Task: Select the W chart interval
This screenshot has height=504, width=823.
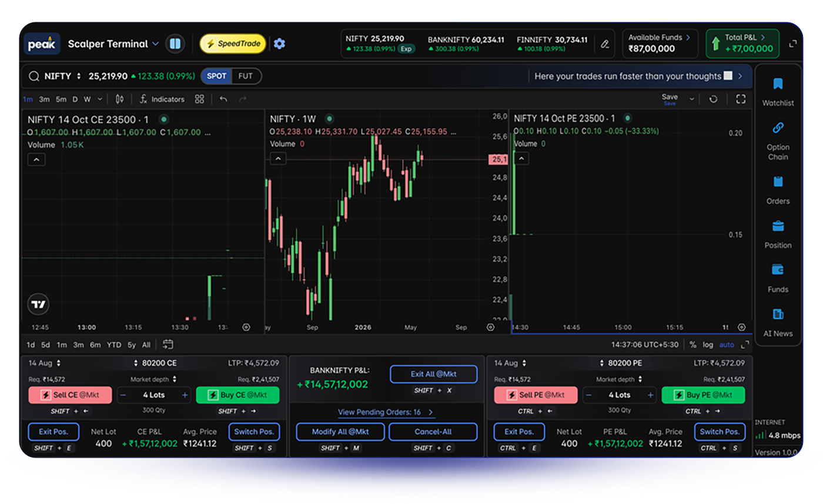Action: [87, 99]
